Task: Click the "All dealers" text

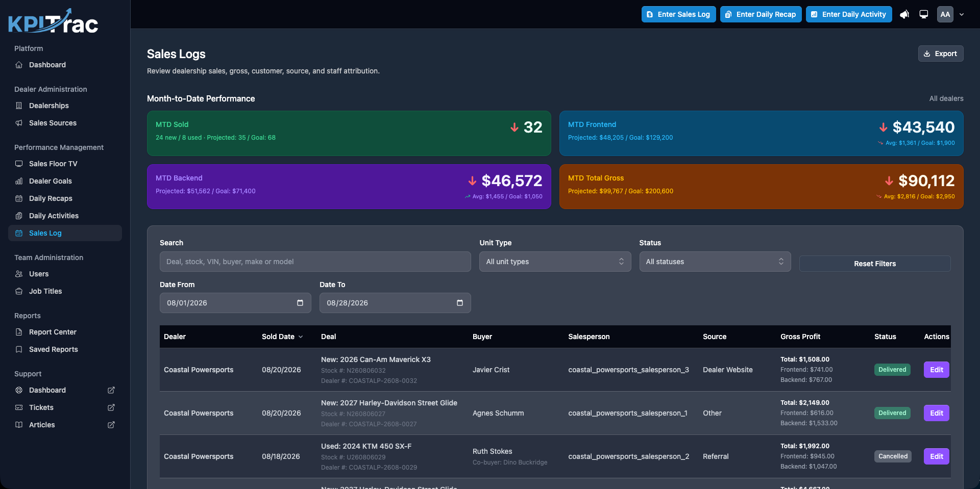Action: tap(946, 98)
